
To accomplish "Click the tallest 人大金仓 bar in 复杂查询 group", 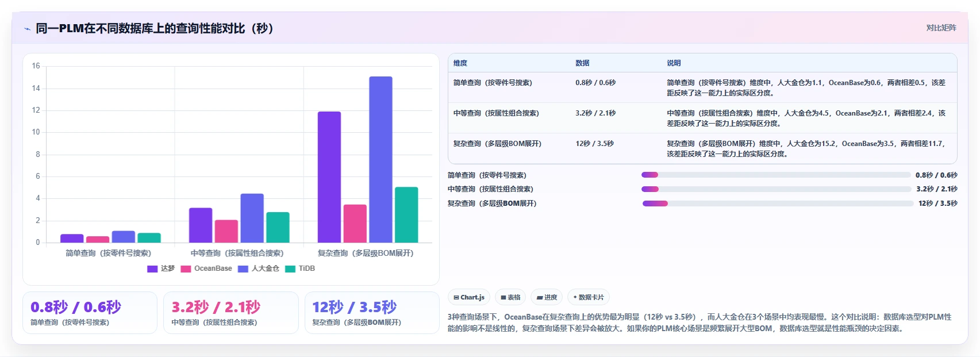I will coord(381,159).
